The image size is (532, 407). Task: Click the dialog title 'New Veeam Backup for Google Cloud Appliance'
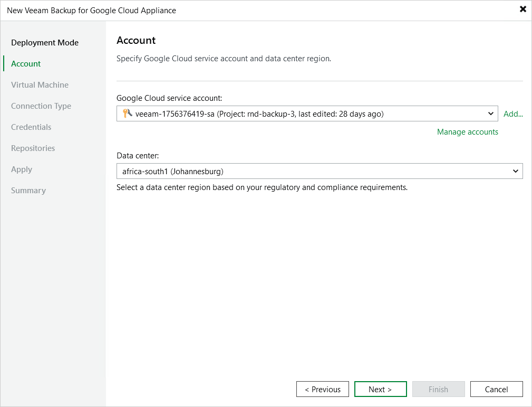point(91,11)
